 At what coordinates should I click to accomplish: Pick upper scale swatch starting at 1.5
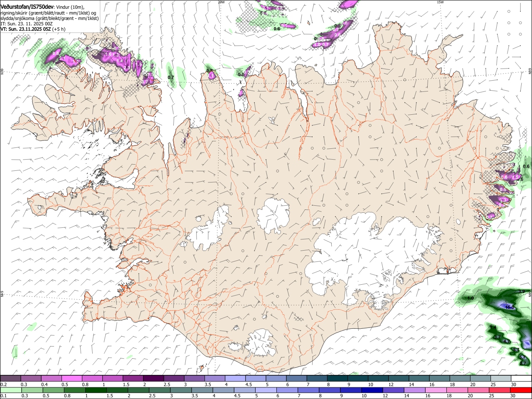click(133, 379)
